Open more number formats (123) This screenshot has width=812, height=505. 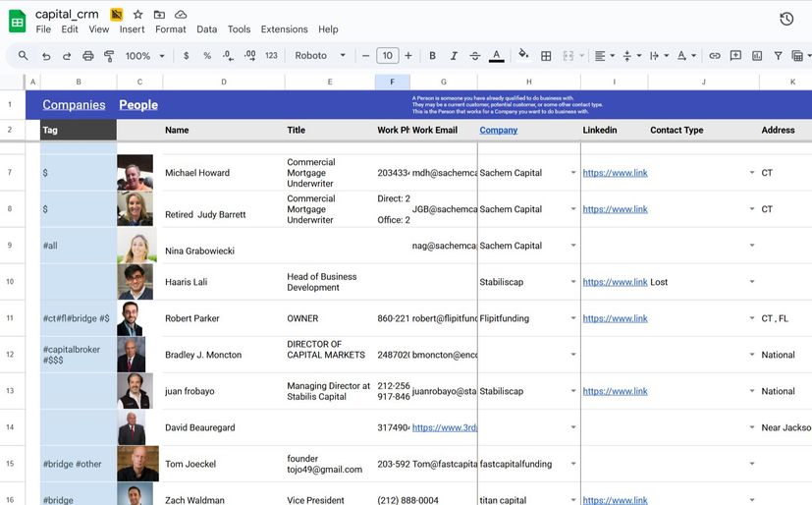271,56
